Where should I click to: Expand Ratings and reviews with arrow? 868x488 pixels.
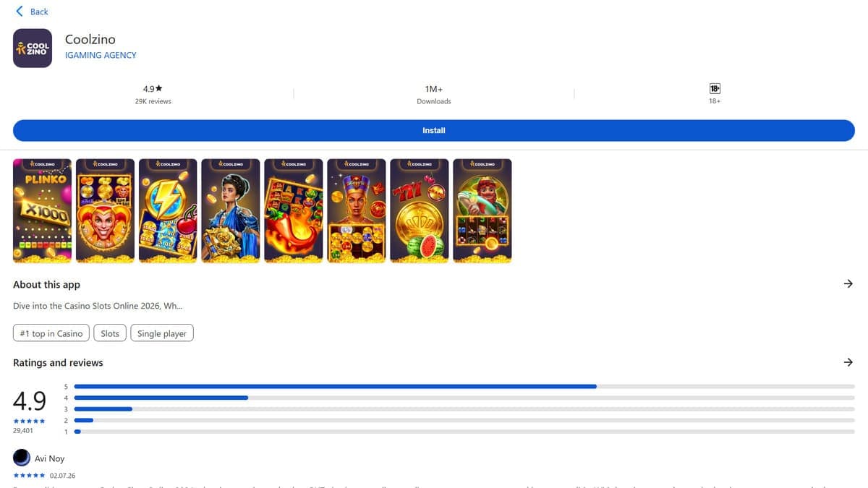(x=848, y=362)
